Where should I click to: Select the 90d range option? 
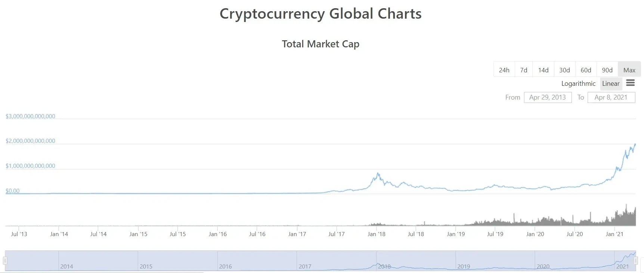pos(607,70)
